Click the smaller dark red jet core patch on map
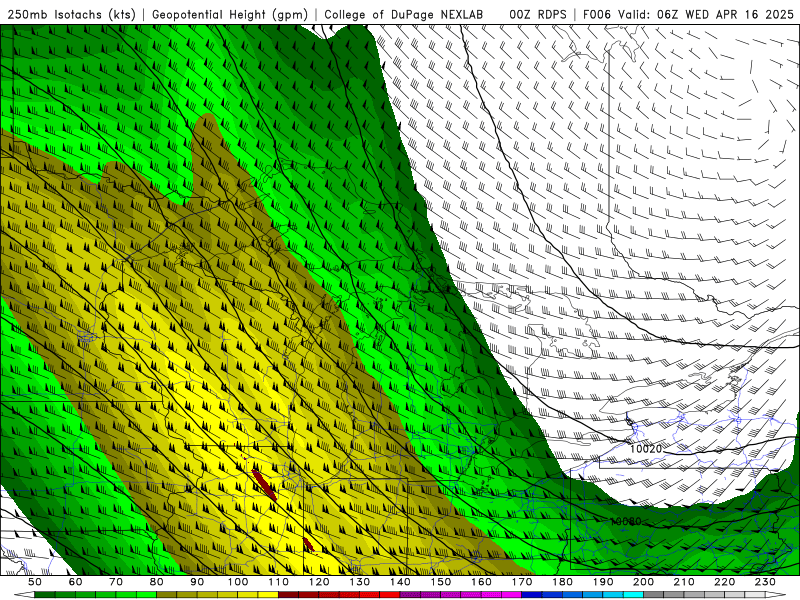The width and height of the screenshot is (800, 600). tap(308, 544)
